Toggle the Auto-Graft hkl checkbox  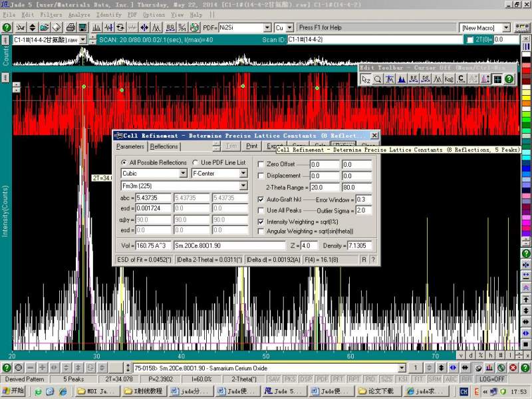pyautogui.click(x=261, y=199)
